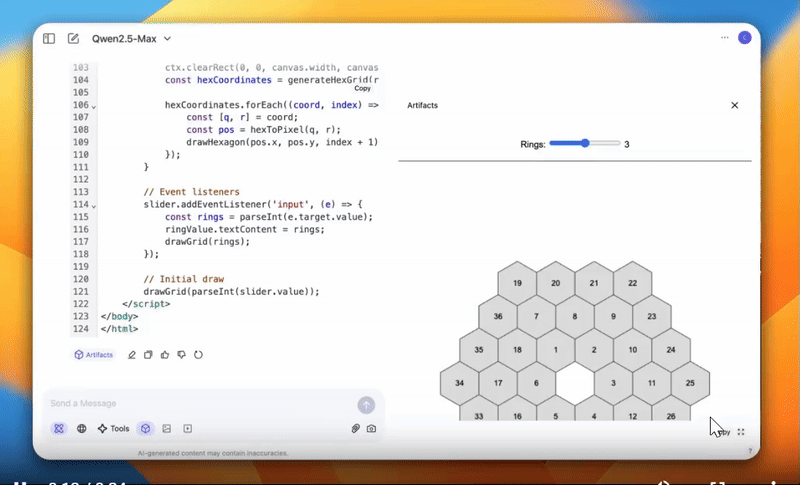The width and height of the screenshot is (800, 485).
Task: Expand the artifact to fullscreen
Action: [741, 432]
